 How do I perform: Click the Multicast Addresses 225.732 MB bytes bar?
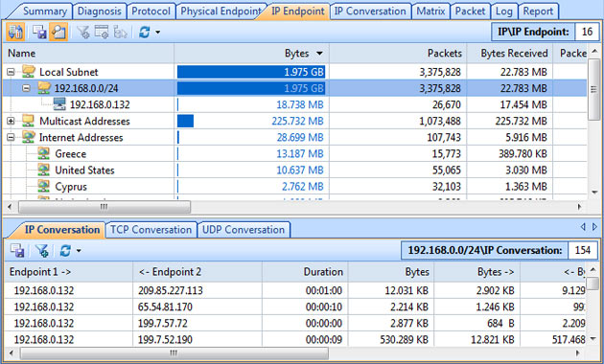click(x=185, y=121)
